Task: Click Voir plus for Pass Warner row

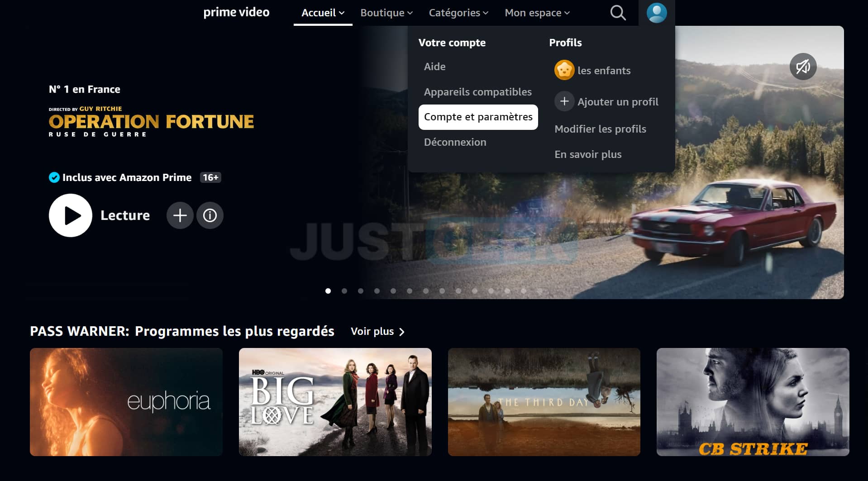Action: point(372,331)
